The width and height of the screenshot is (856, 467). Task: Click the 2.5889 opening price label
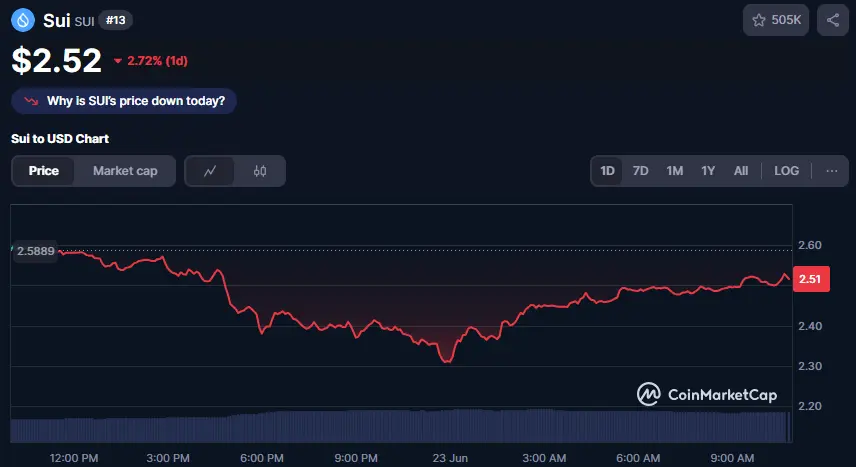(35, 251)
